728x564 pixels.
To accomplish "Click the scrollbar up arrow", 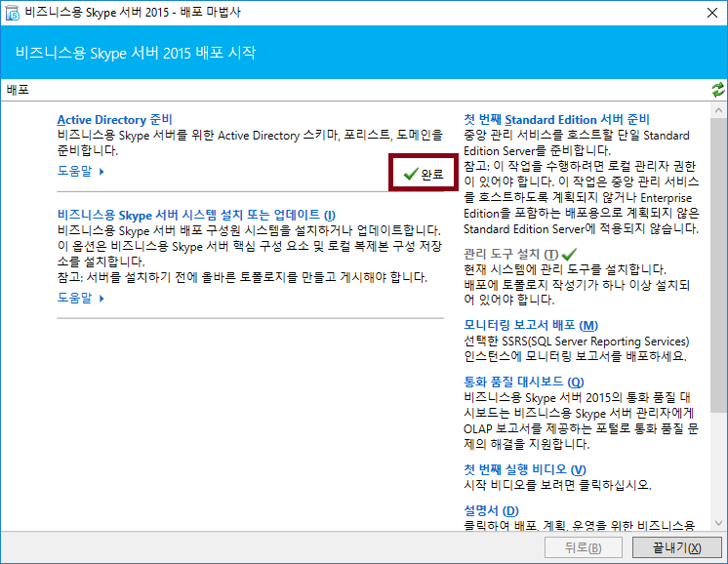I will [x=718, y=110].
